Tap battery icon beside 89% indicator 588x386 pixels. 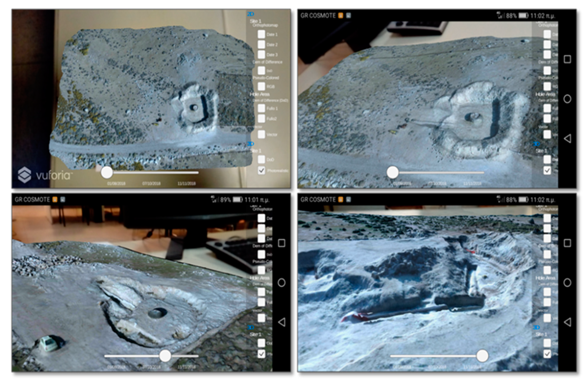[x=238, y=199]
